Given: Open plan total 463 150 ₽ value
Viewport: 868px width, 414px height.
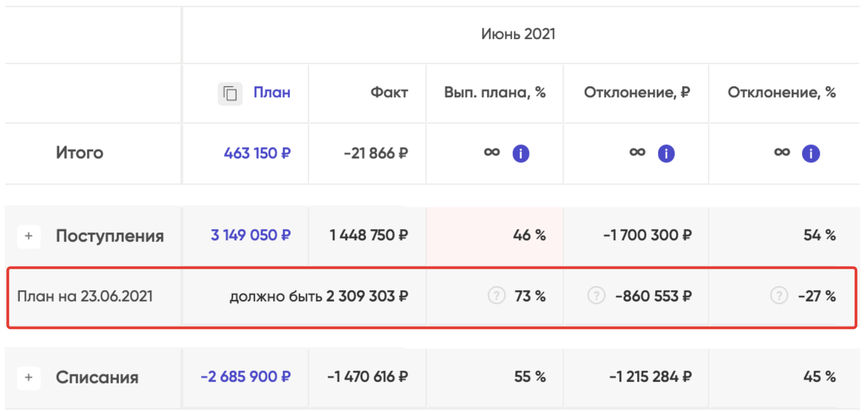Looking at the screenshot, I should pos(257,153).
